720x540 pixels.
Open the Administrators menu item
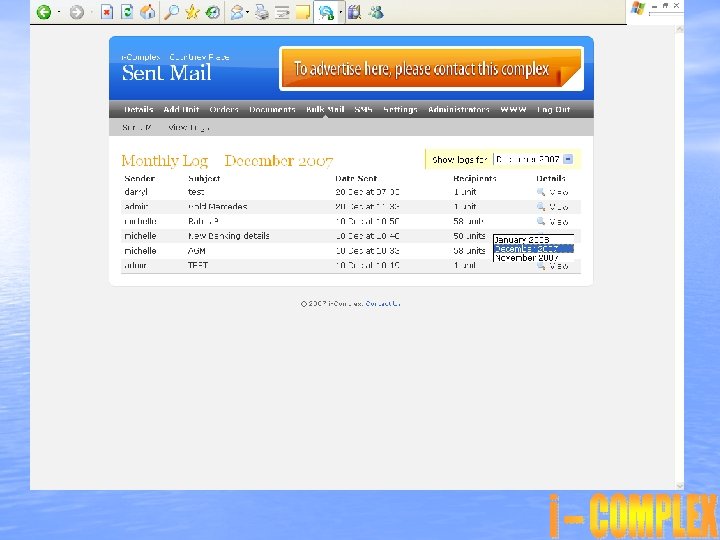[x=459, y=109]
